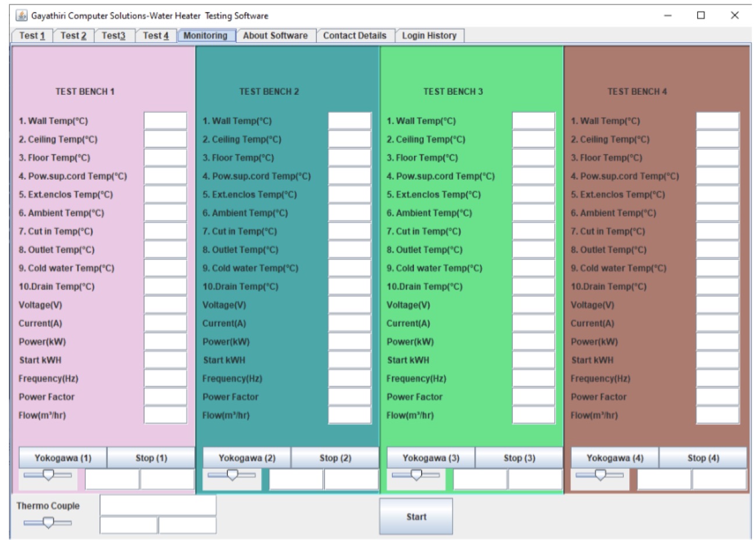
Task: Stop bench 4 with Stop (4)
Action: [703, 458]
